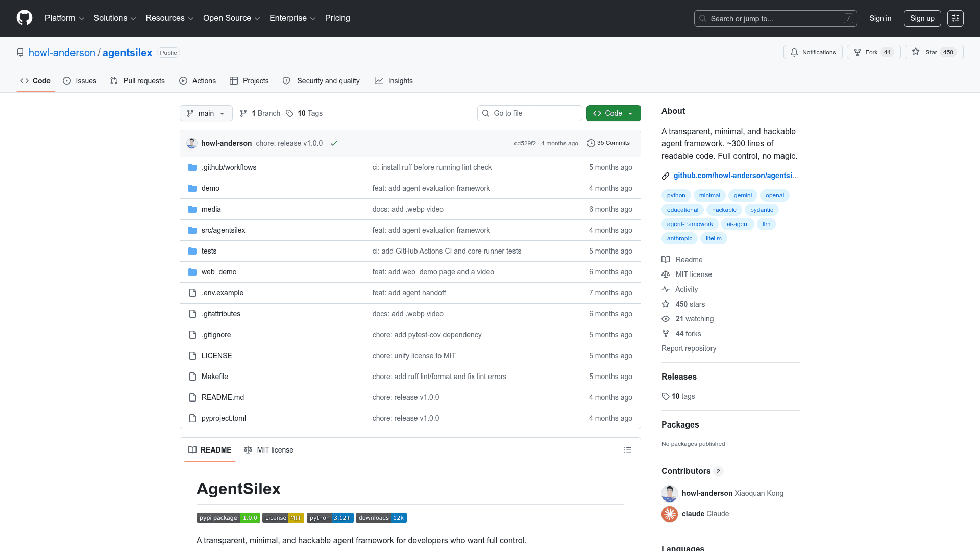Switch to the Issues tab
This screenshot has height=551, width=980.
[x=80, y=81]
